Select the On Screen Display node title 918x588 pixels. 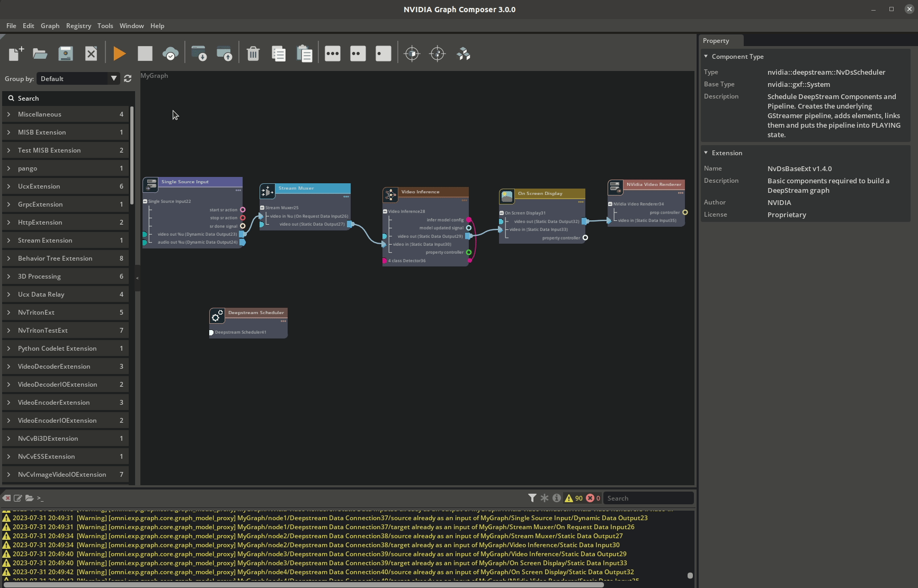click(x=540, y=193)
